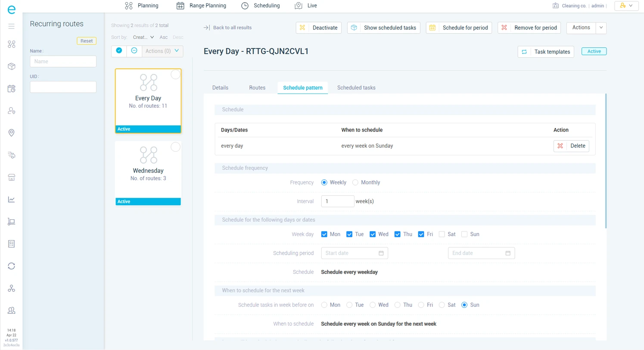Open the recurring refresh icon in the sidebar
Screen dimensions: 644x350
[12, 266]
